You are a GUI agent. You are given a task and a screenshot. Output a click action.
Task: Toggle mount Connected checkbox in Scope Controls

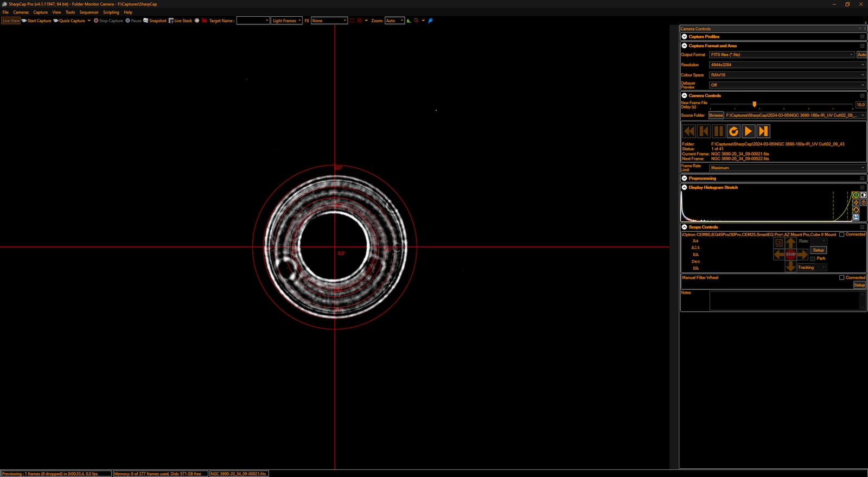[x=842, y=234]
